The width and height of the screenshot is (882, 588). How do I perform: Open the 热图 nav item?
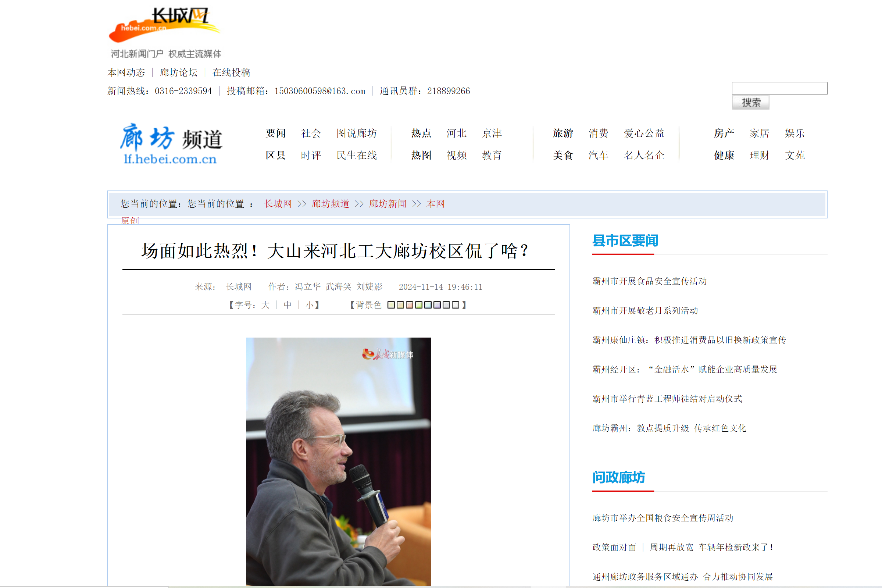pos(421,155)
